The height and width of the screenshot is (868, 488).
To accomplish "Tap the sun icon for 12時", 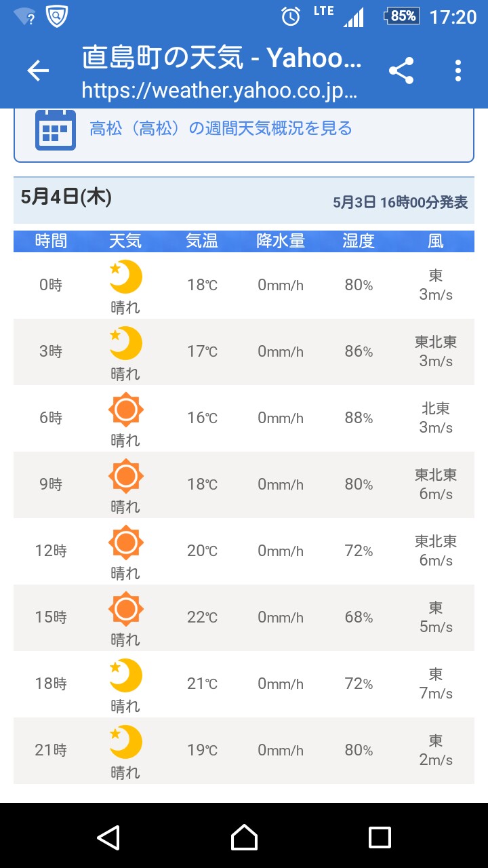I will [125, 542].
